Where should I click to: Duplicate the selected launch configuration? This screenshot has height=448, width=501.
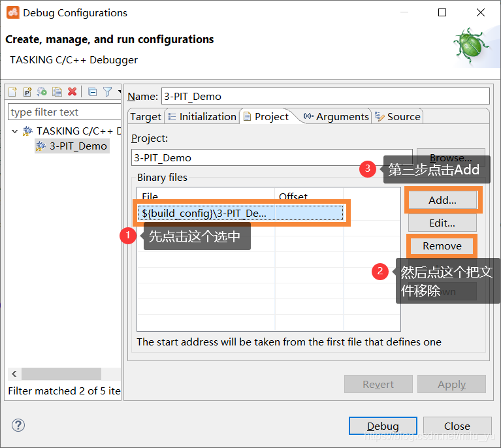[x=57, y=92]
